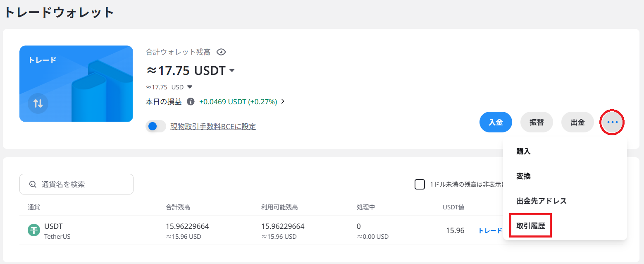Click the info icon next to 本日の損益

[x=191, y=101]
